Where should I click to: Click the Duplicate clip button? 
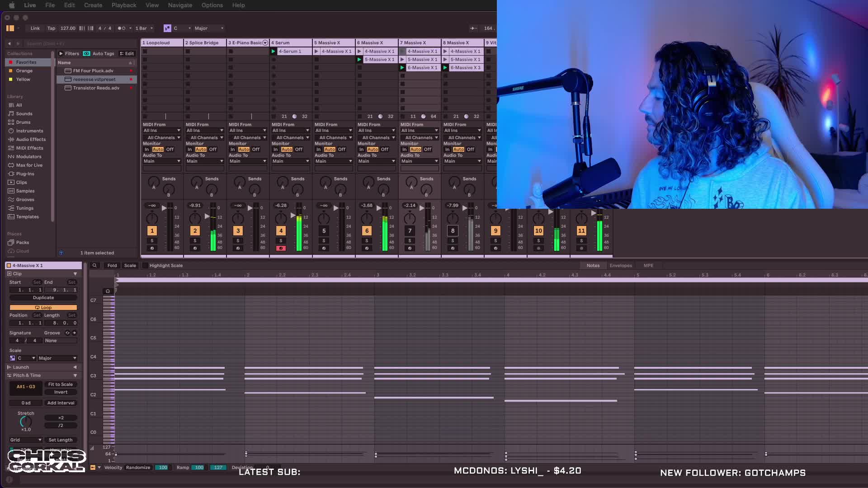click(x=43, y=297)
